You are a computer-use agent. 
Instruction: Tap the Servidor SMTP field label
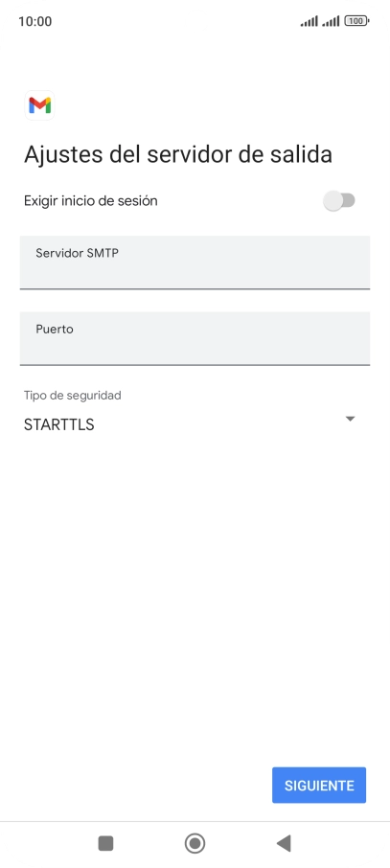[x=77, y=253]
